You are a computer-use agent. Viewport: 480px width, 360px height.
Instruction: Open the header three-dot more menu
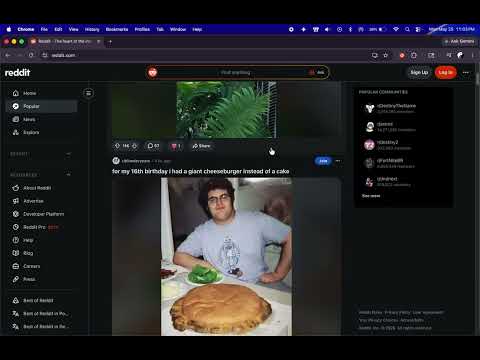click(466, 72)
